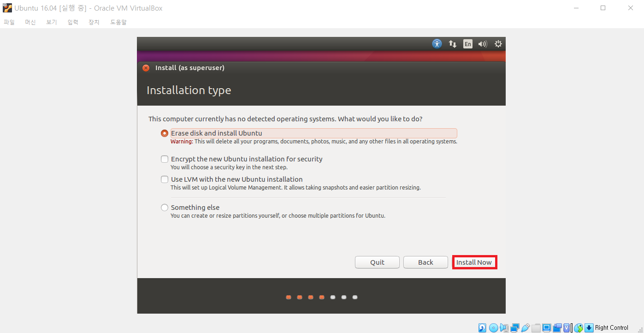
Task: Click the Install (as superuser) title text
Action: (190, 68)
